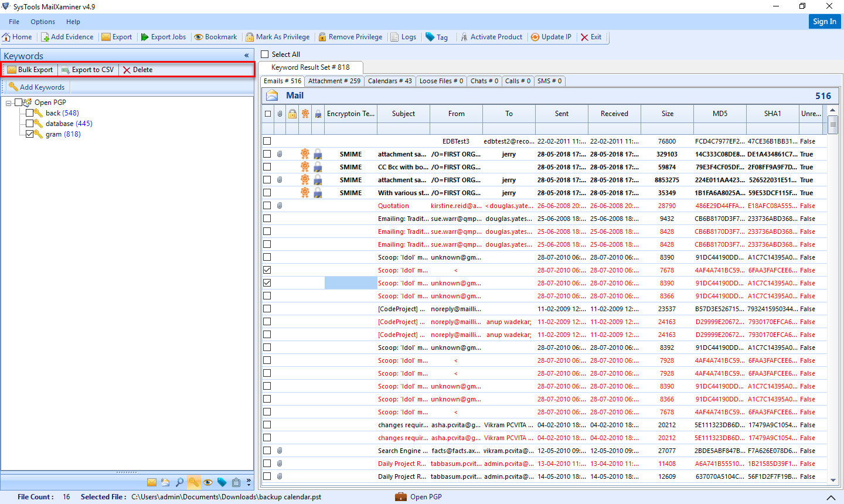Click the blue Tag icon
Viewport: 844px width, 504px height.
coord(430,37)
